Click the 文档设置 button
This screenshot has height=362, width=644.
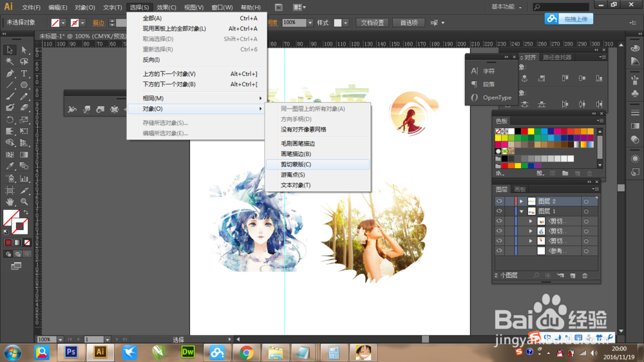point(372,23)
